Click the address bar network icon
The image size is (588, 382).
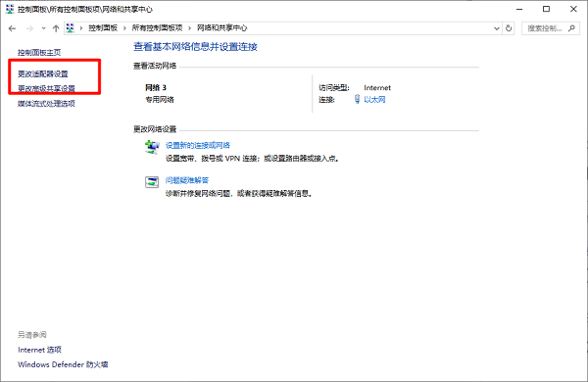pyautogui.click(x=71, y=27)
